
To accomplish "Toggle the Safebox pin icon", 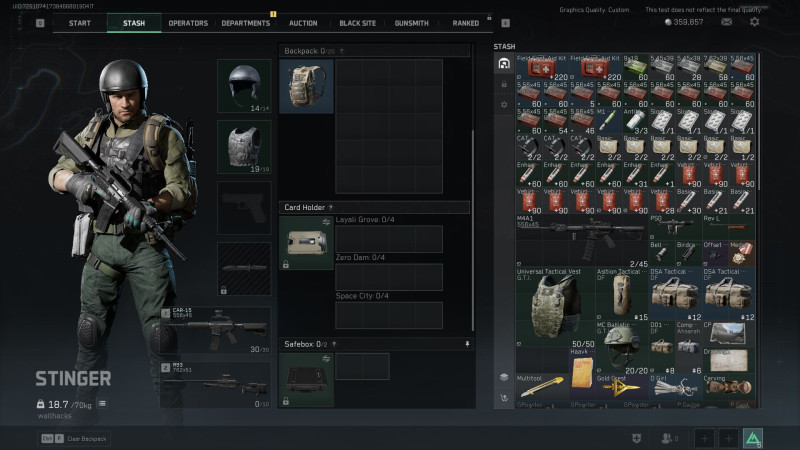I will 467,344.
